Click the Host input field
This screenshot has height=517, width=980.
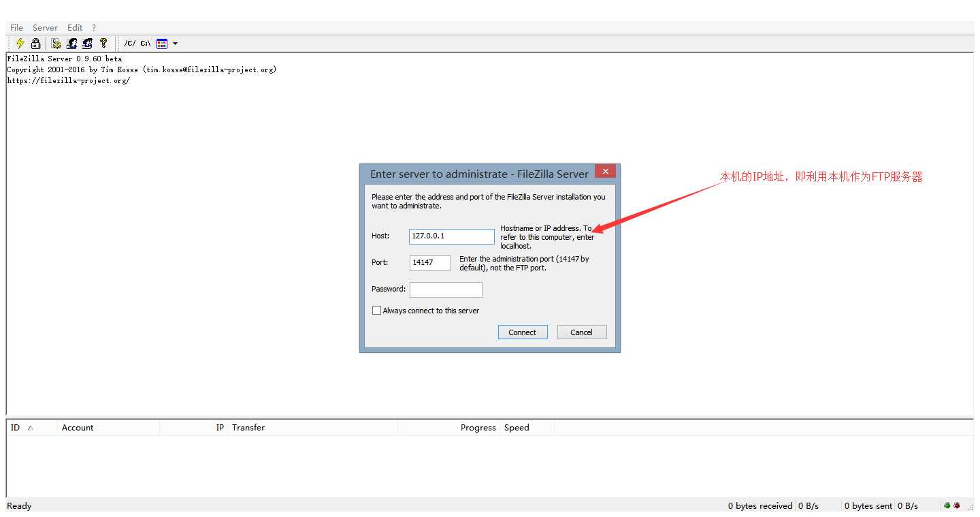coord(452,236)
